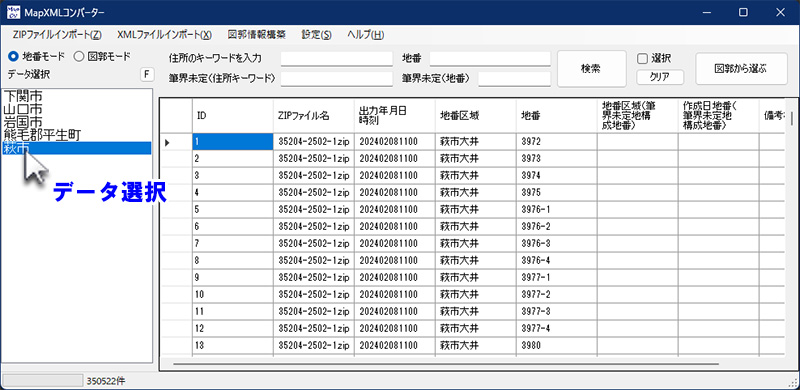This screenshot has width=800, height=390.
Task: Open the ヘルプ menu
Action: tap(365, 35)
